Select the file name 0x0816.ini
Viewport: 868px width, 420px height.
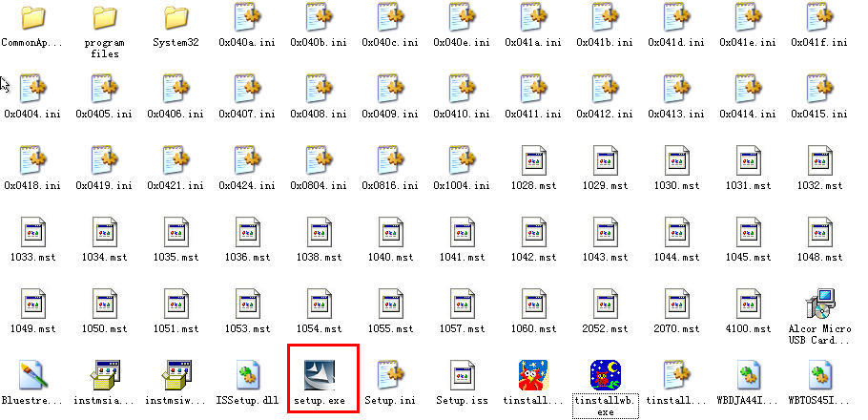coord(390,185)
